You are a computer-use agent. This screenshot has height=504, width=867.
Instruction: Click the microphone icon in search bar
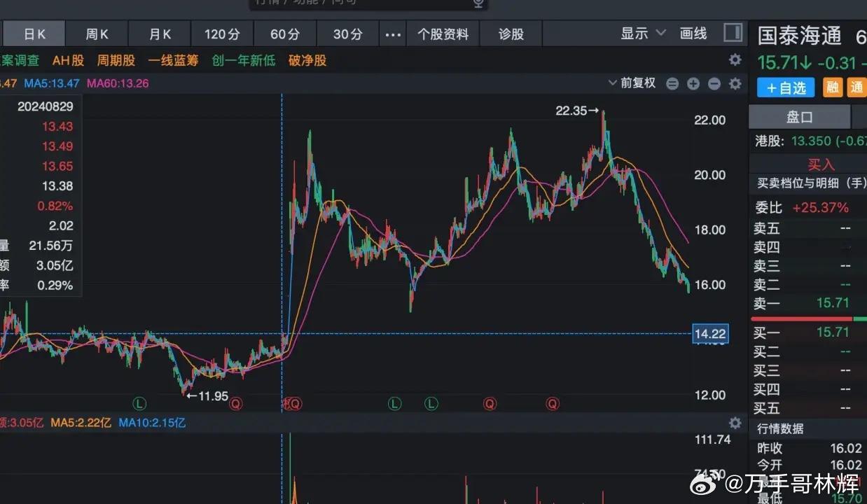[478, 3]
